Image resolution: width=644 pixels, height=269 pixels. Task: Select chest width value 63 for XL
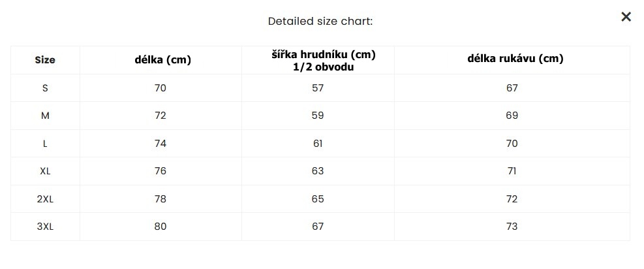[x=318, y=171]
